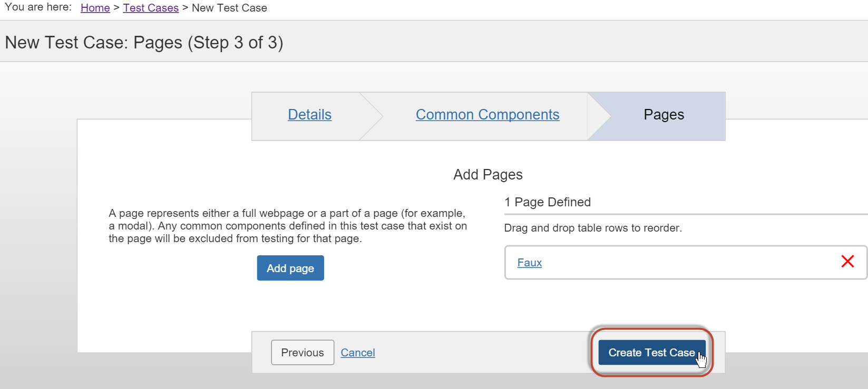868x389 pixels.
Task: Click the arrow separator after Details step
Action: tap(372, 116)
